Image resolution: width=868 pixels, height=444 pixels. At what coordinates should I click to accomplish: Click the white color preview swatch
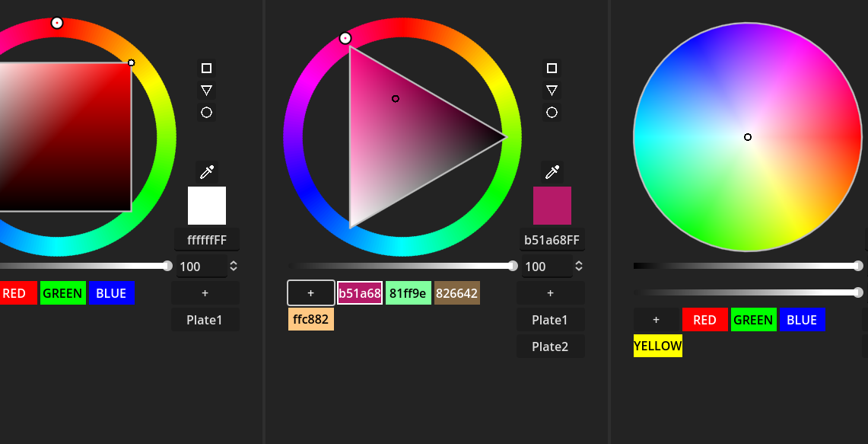[x=207, y=206]
